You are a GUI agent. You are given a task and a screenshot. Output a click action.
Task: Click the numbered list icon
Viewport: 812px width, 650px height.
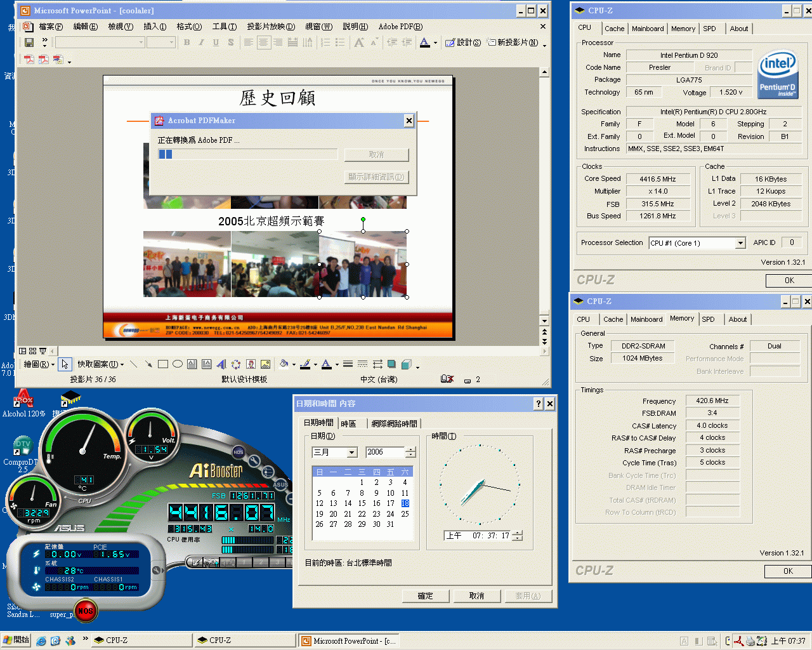325,43
